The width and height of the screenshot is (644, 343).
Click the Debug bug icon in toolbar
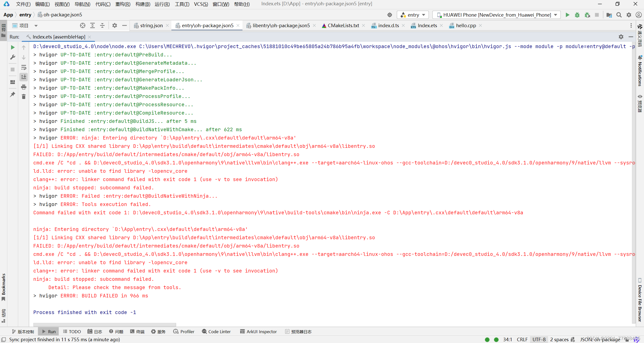click(577, 15)
